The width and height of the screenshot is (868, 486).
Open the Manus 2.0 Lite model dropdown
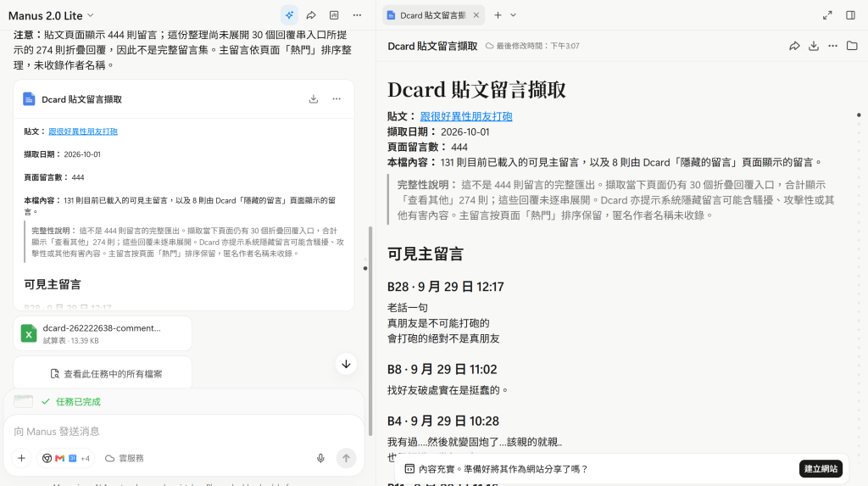51,15
